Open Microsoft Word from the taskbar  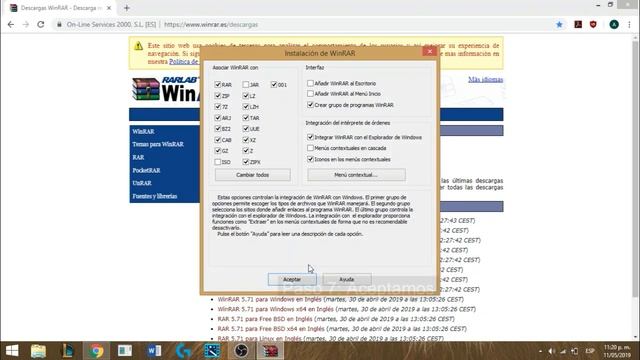point(154,351)
